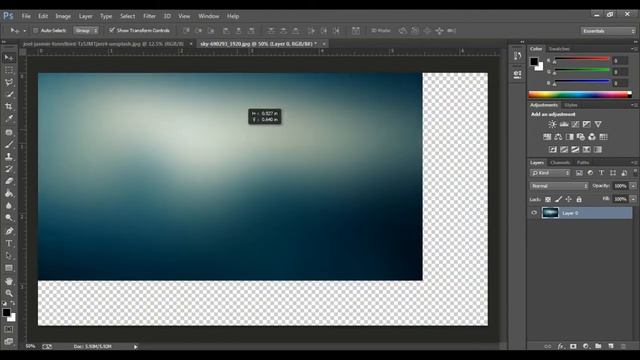Click the zoom percentage field
The width and height of the screenshot is (640, 360).
[x=30, y=346]
